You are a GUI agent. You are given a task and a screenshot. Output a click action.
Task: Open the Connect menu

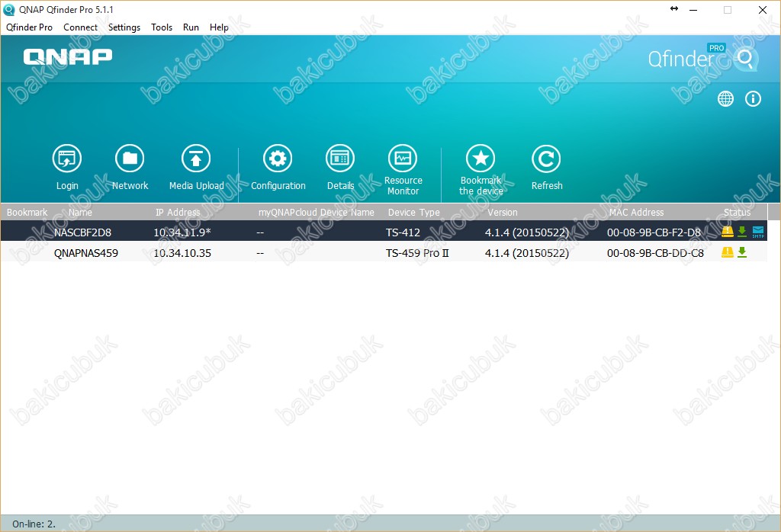click(80, 27)
